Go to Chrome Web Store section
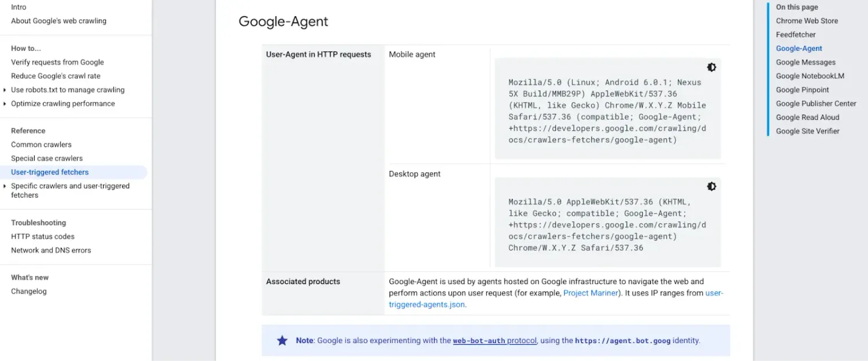868x361 pixels. pos(807,20)
